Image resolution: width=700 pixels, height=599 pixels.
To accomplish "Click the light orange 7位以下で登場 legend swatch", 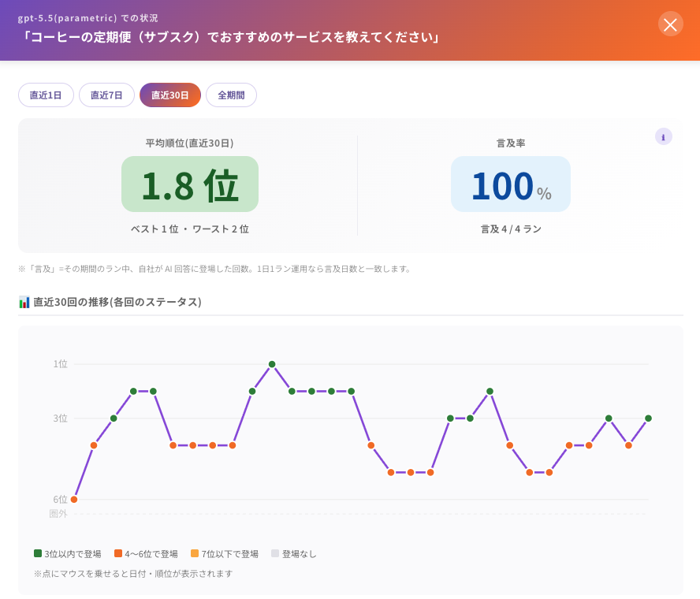I will 195,553.
